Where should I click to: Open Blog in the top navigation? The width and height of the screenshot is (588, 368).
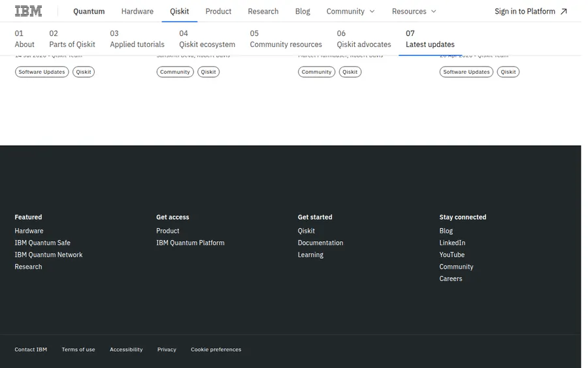(302, 12)
